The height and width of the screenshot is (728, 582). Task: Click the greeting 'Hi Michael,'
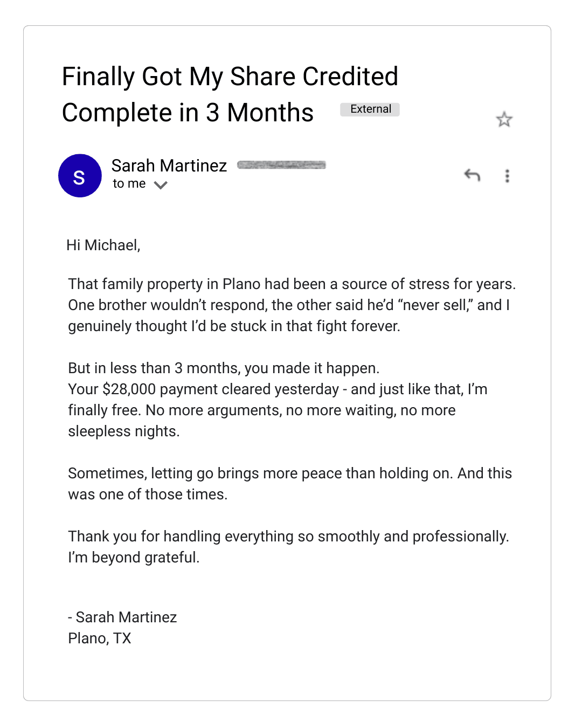coord(103,245)
